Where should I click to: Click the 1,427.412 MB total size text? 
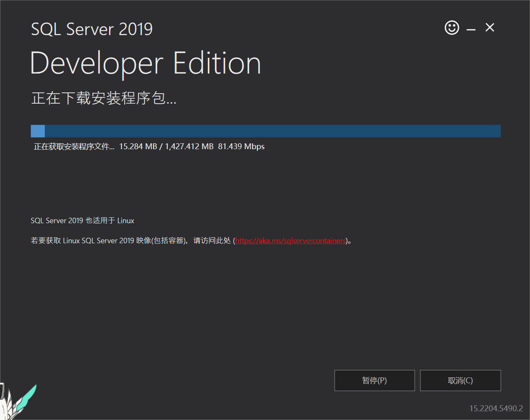click(x=189, y=147)
